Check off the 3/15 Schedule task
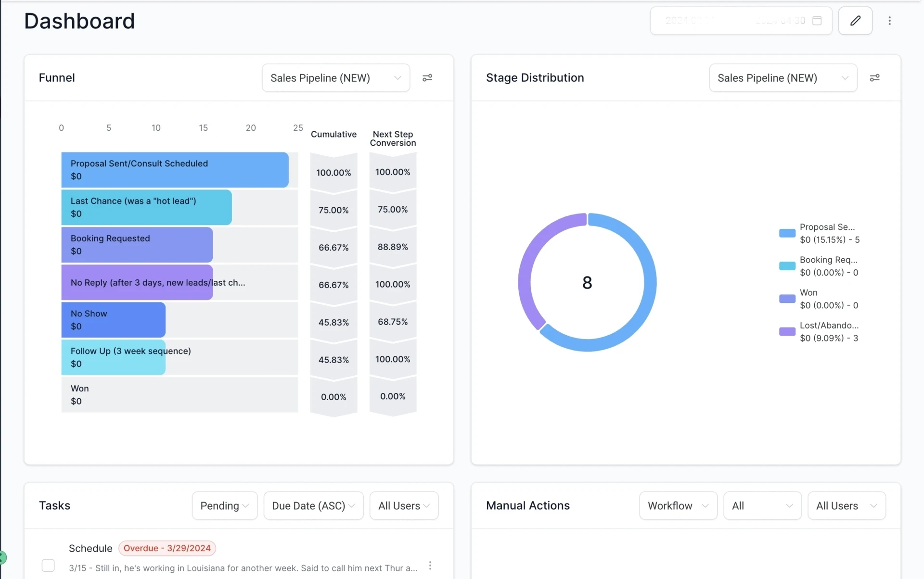The image size is (924, 579). point(48,566)
